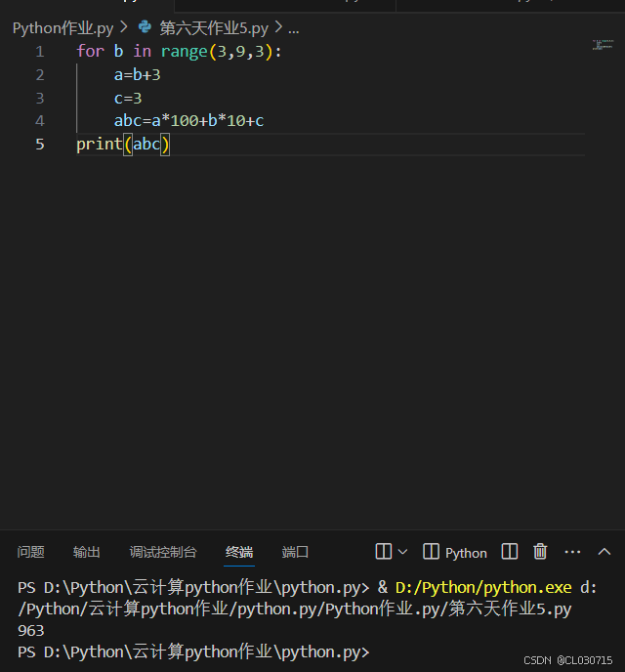Click 'range' function in line 1

point(185,52)
